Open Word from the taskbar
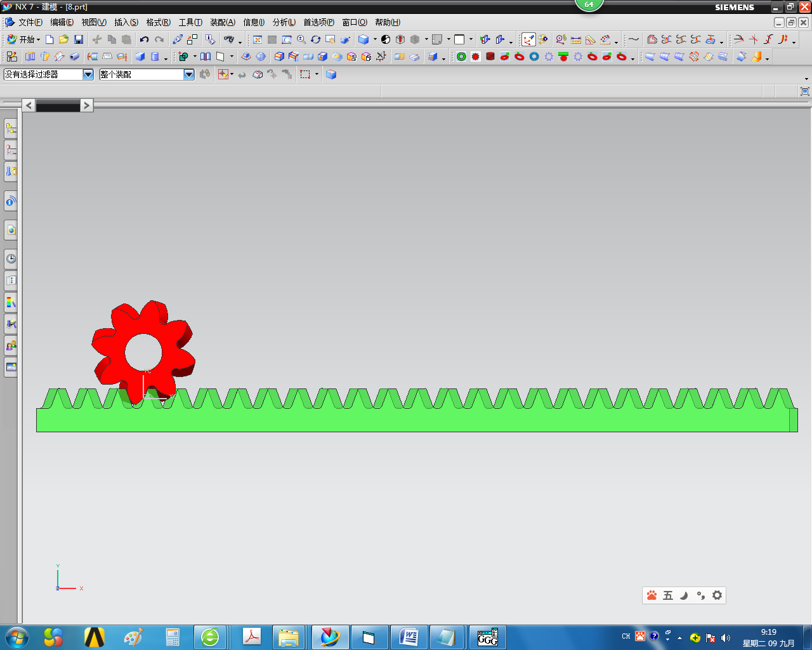812x650 pixels. click(x=409, y=637)
